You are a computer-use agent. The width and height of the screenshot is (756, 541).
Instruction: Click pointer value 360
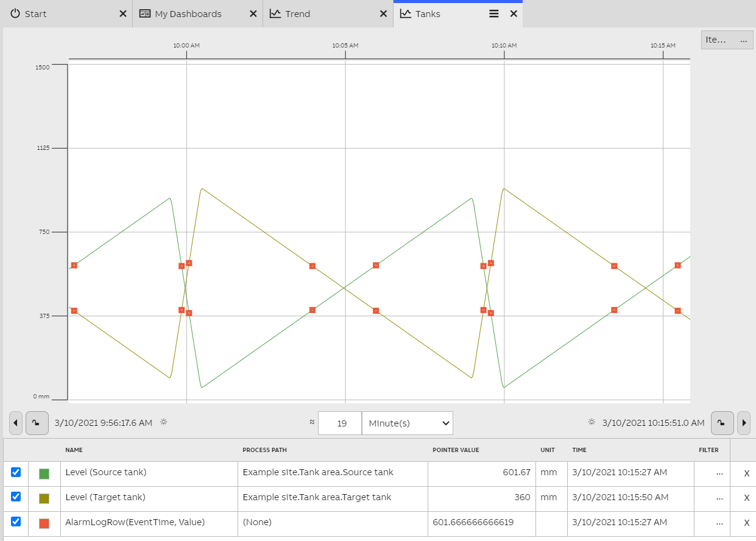tap(522, 497)
